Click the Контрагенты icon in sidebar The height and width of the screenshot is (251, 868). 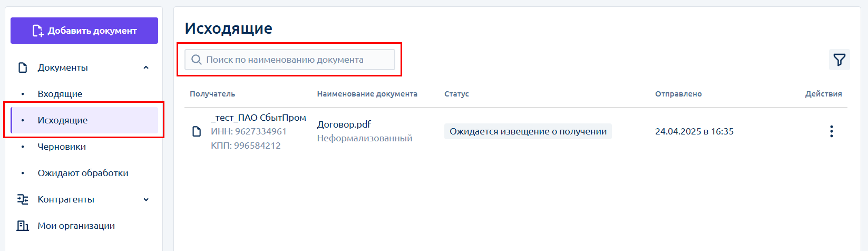pyautogui.click(x=23, y=199)
